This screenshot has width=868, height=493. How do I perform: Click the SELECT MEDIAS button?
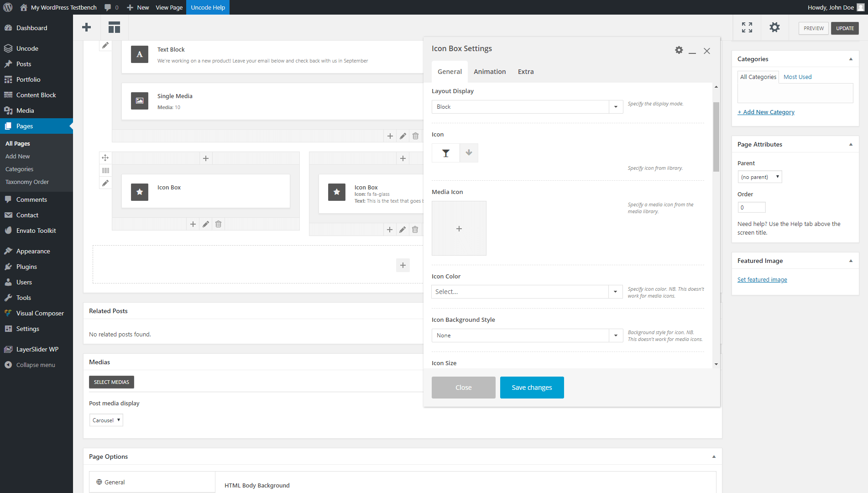point(111,382)
